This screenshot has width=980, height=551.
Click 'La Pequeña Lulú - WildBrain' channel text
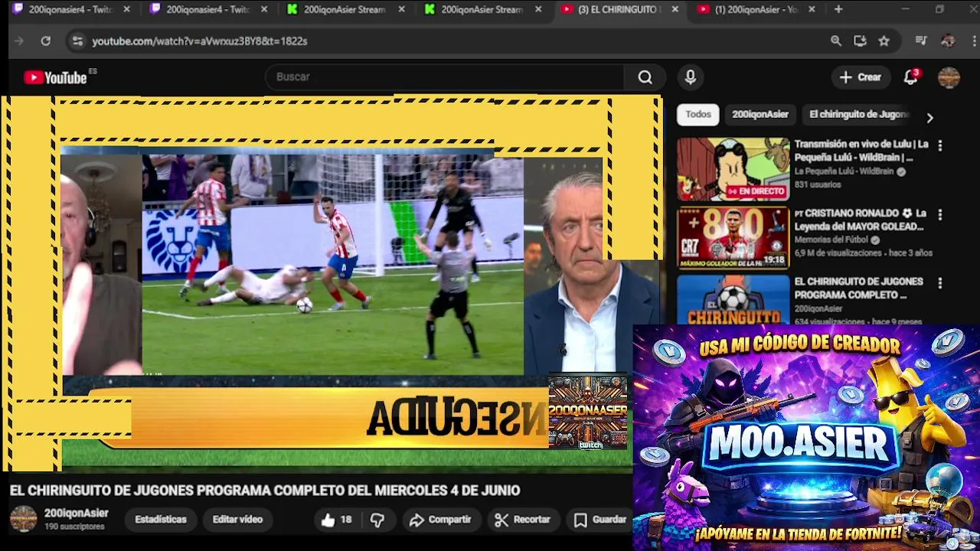(x=844, y=171)
